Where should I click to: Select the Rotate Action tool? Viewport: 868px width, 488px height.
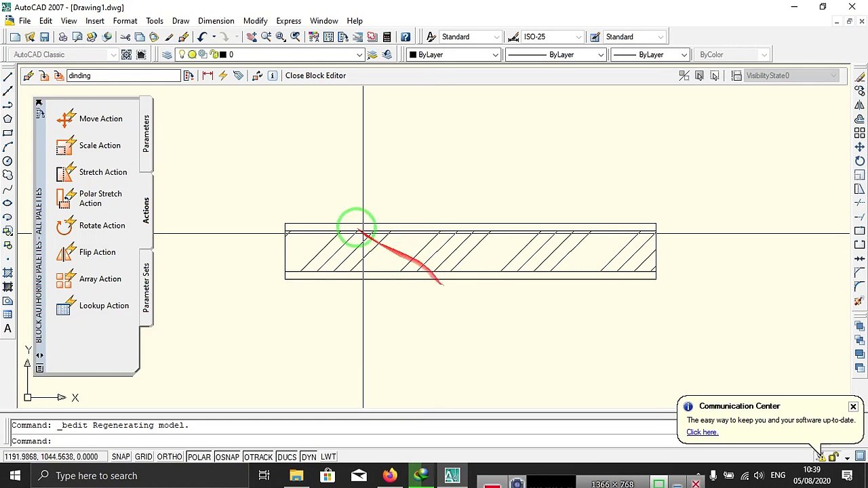[91, 226]
